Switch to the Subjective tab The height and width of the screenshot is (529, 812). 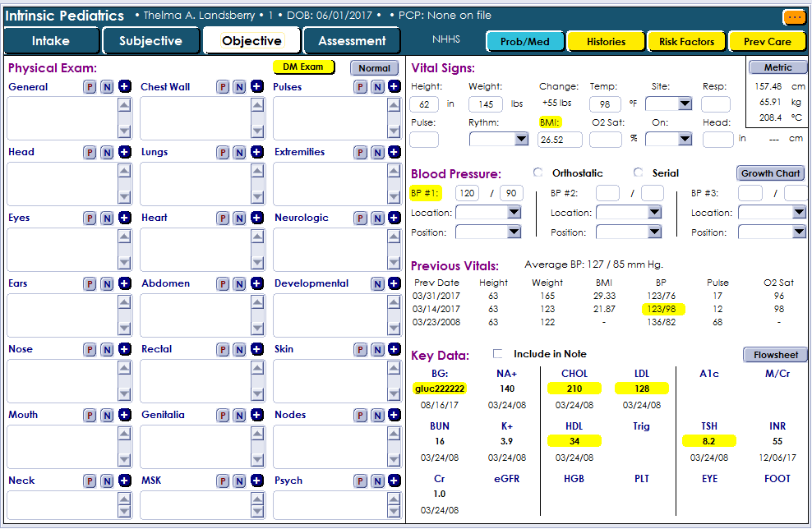click(151, 41)
